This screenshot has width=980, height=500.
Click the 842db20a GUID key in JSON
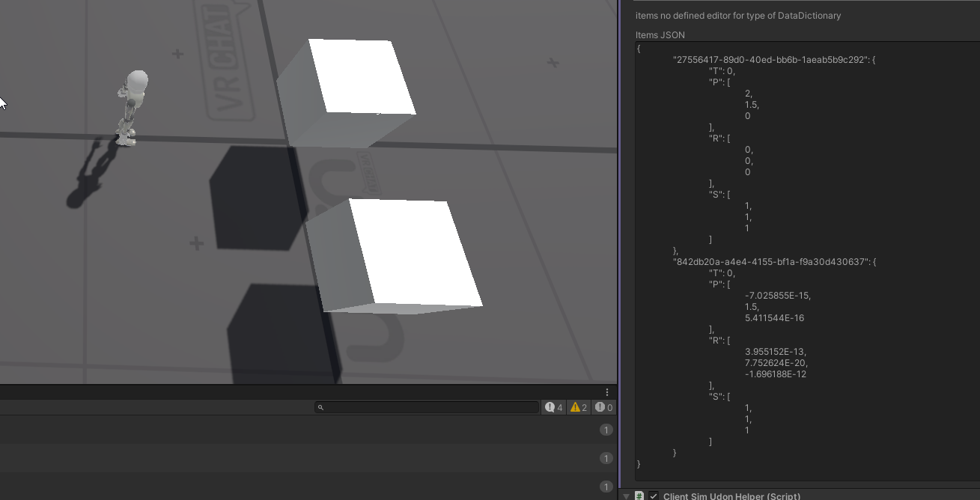tap(770, 262)
